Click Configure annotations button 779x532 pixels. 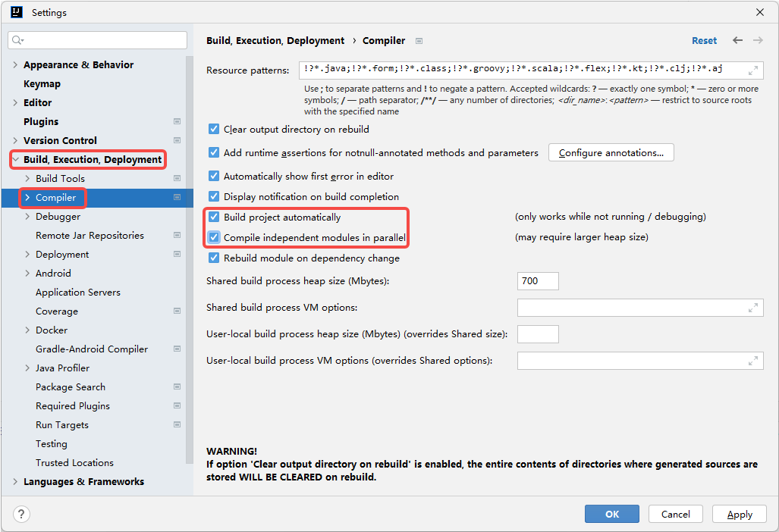(x=611, y=153)
